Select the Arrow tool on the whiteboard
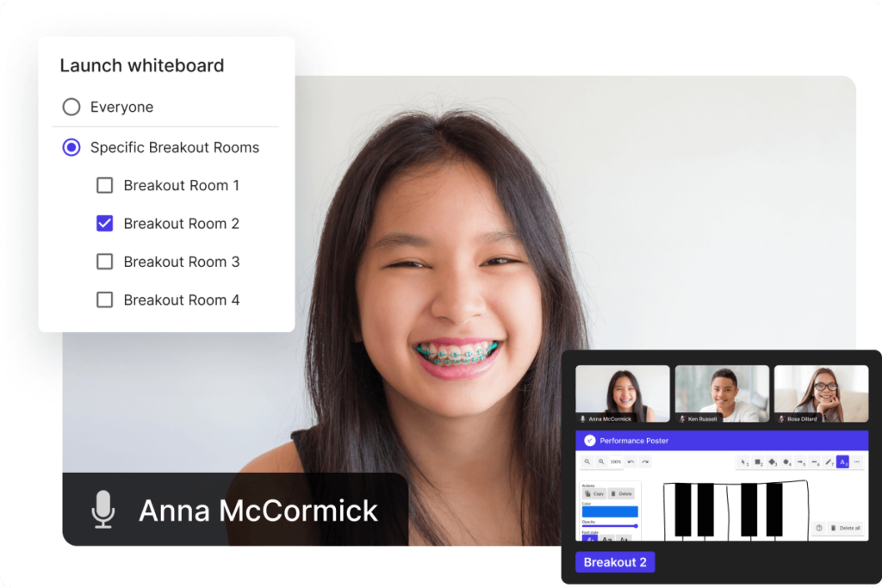This screenshot has width=882, height=588. click(800, 462)
